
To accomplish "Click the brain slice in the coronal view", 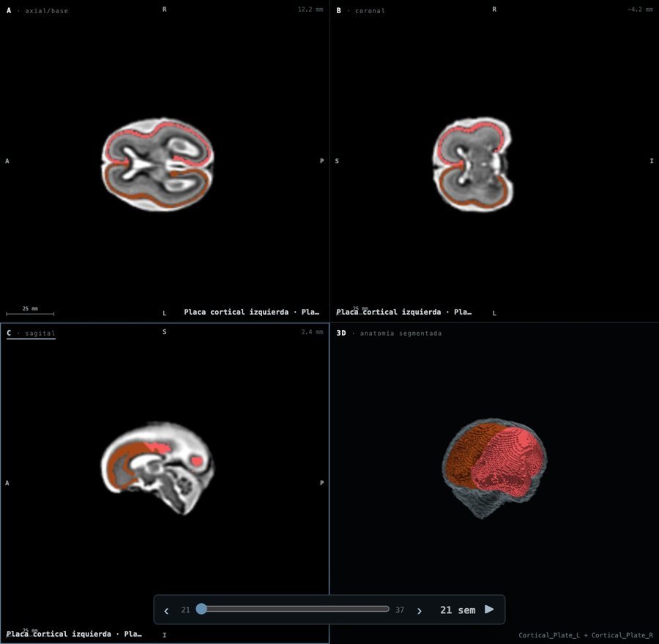I will click(472, 164).
